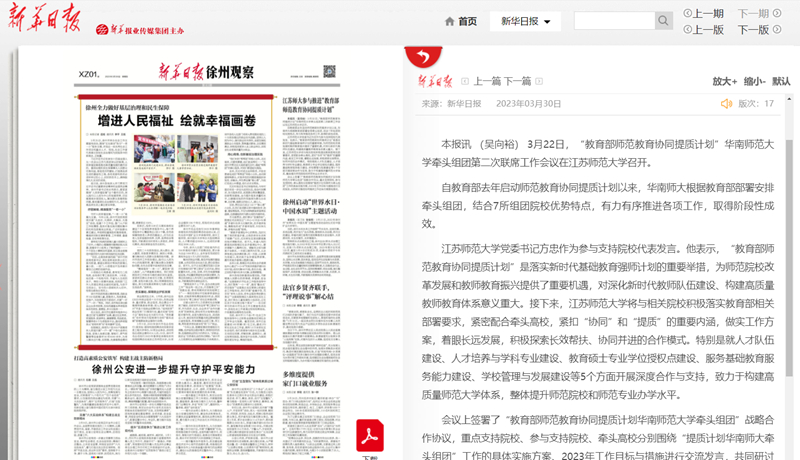Screen dimensions: 800x460
Task: Open the 新华日报 newspaper dropdown
Action: pyautogui.click(x=525, y=21)
